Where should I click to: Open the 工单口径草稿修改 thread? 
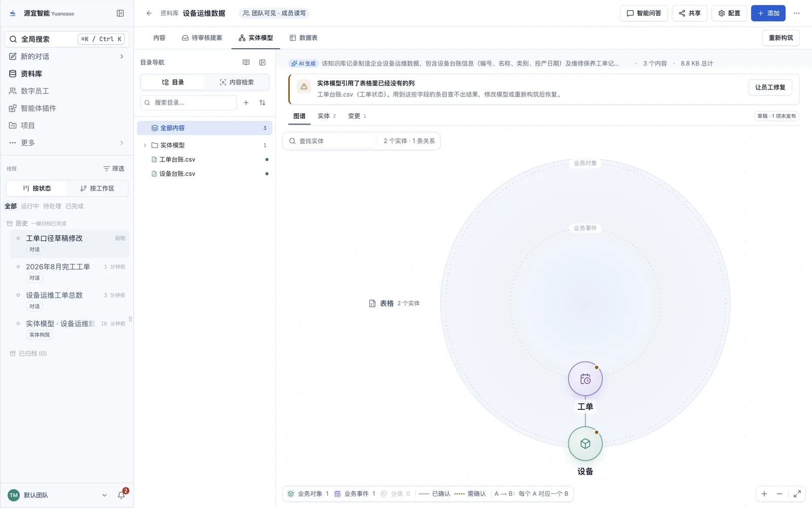tap(70, 243)
